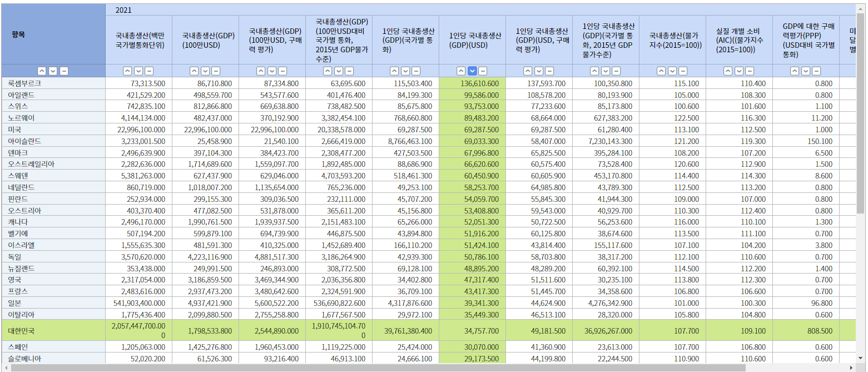Image resolution: width=868 pixels, height=372 pixels.
Task: Select the 아일랜드 row label
Action: pyautogui.click(x=22, y=95)
